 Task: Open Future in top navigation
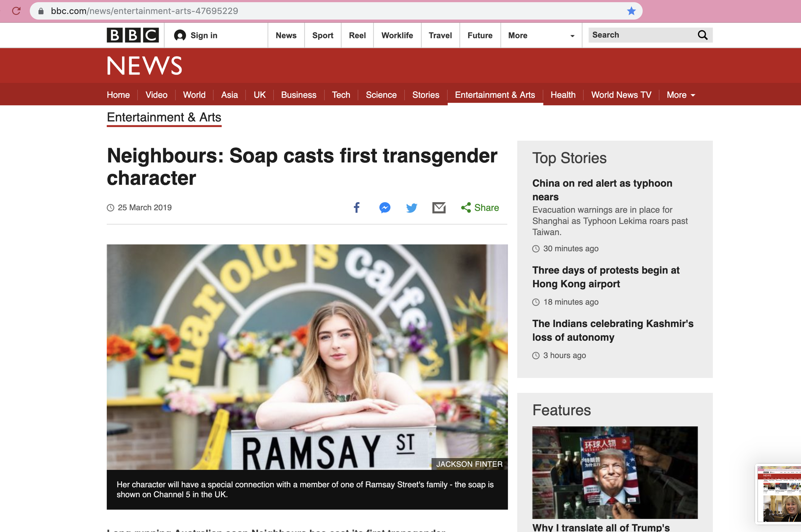(480, 35)
